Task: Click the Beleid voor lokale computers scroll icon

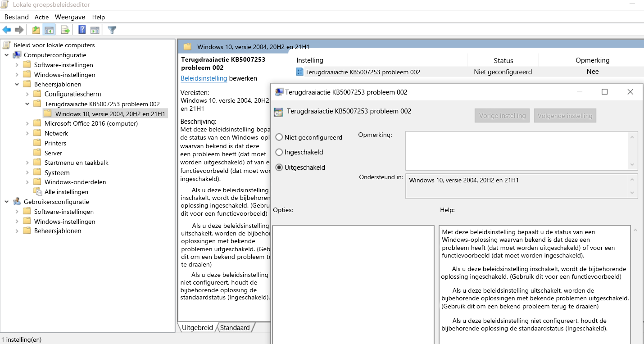Action: click(6, 45)
